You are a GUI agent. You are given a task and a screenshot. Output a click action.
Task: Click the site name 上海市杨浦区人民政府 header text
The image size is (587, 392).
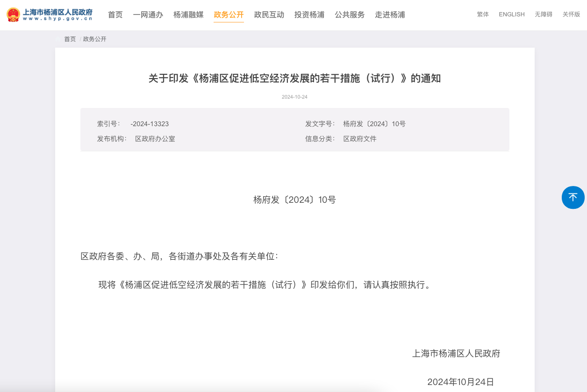57,12
